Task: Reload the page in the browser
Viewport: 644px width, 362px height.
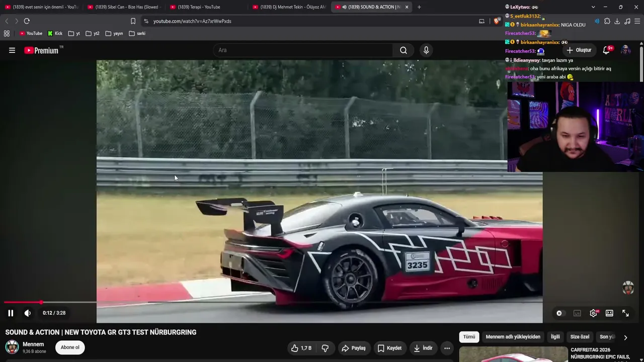Action: coord(27,21)
